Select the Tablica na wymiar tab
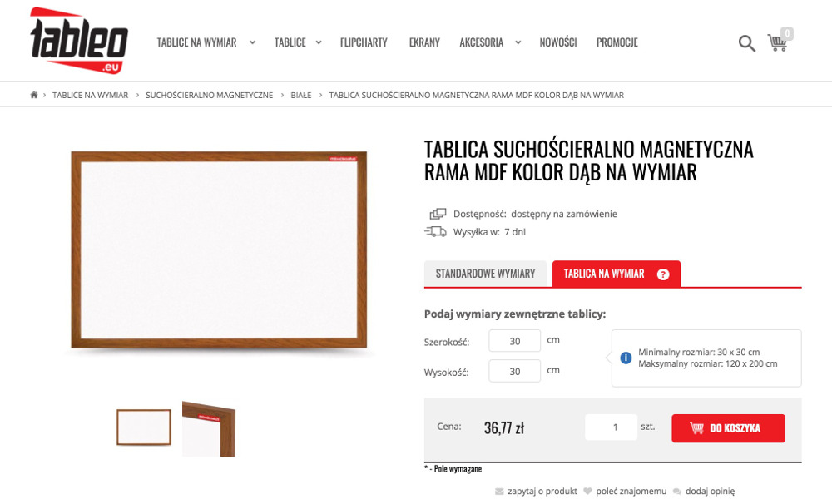 coord(604,274)
